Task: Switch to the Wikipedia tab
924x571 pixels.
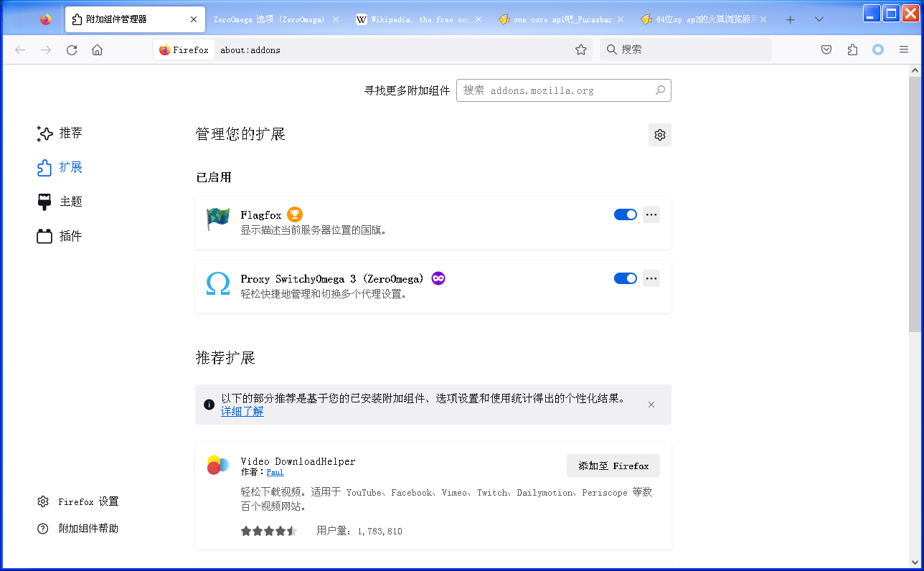Action: (420, 19)
